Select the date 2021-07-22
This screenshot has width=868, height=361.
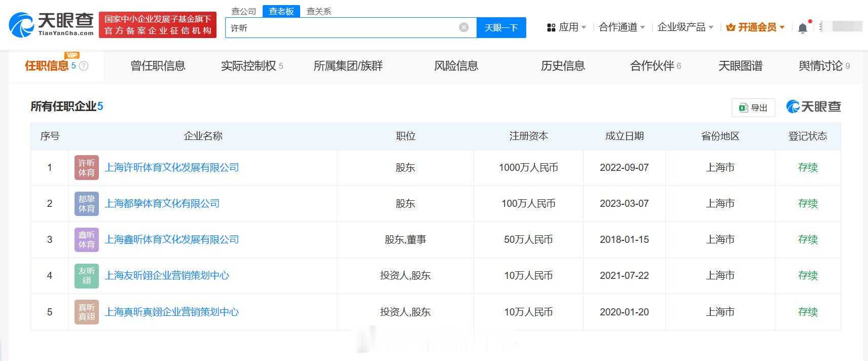coord(624,275)
